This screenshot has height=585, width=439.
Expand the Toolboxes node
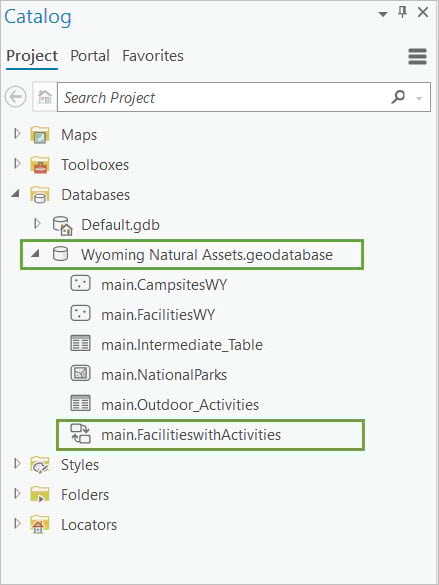pyautogui.click(x=17, y=163)
